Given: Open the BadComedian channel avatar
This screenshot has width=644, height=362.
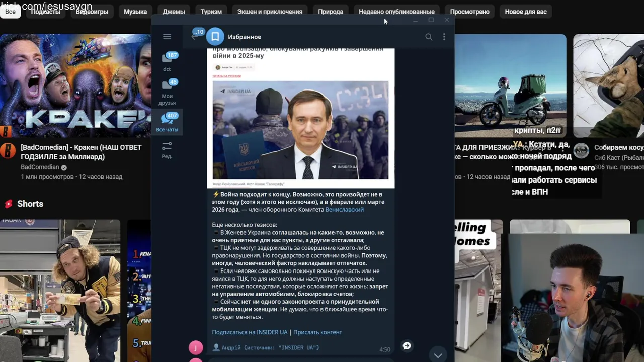Looking at the screenshot, I should click(8, 150).
